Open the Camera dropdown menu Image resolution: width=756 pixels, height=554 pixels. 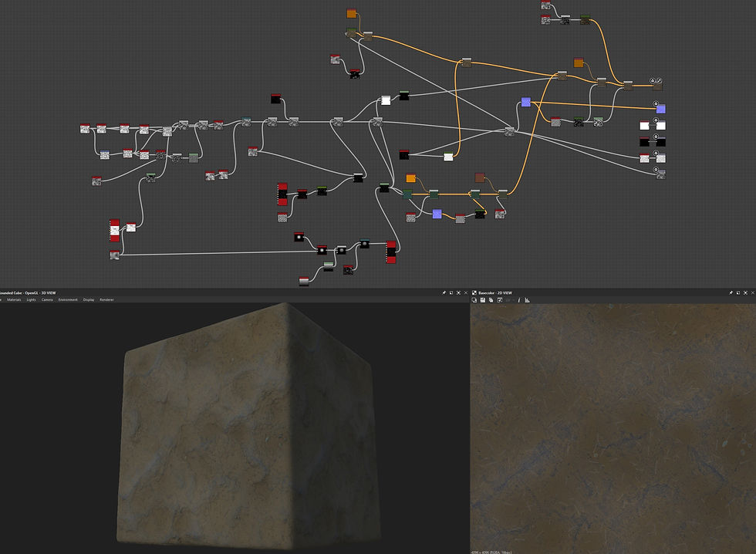click(x=47, y=300)
